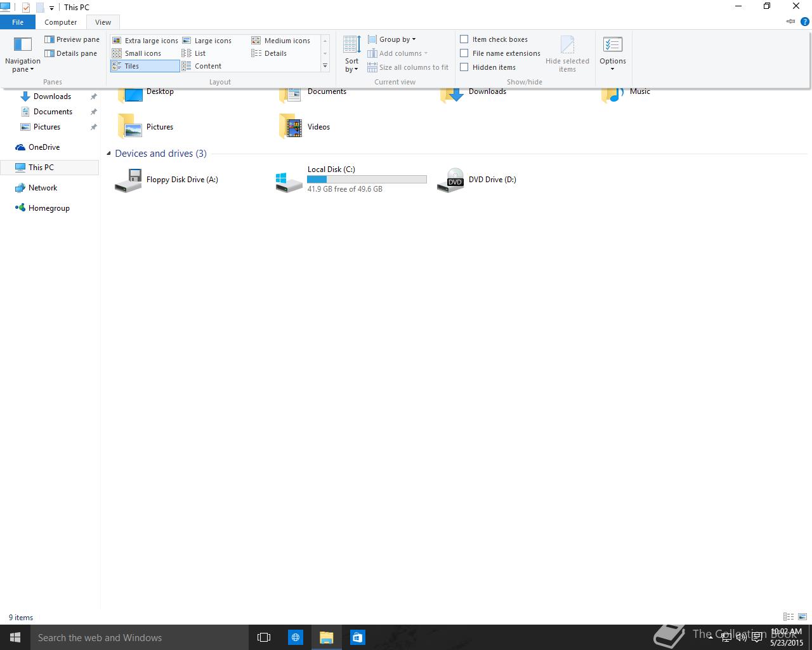Click New folder icon in title bar
This screenshot has width=812, height=650.
(39, 8)
